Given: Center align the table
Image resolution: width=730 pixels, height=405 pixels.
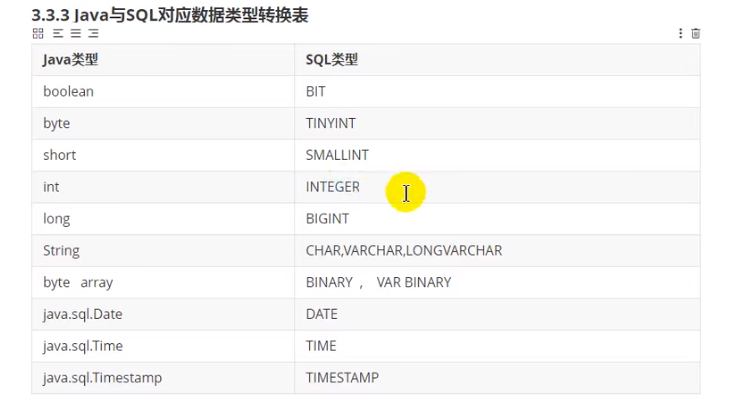Looking at the screenshot, I should tap(76, 33).
